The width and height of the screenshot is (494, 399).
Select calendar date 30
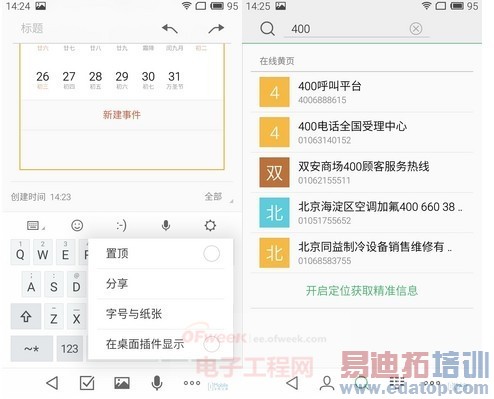tap(148, 80)
